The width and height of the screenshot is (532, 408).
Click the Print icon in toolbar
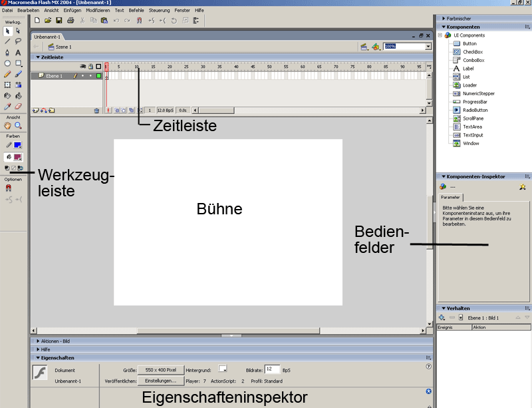[x=70, y=21]
